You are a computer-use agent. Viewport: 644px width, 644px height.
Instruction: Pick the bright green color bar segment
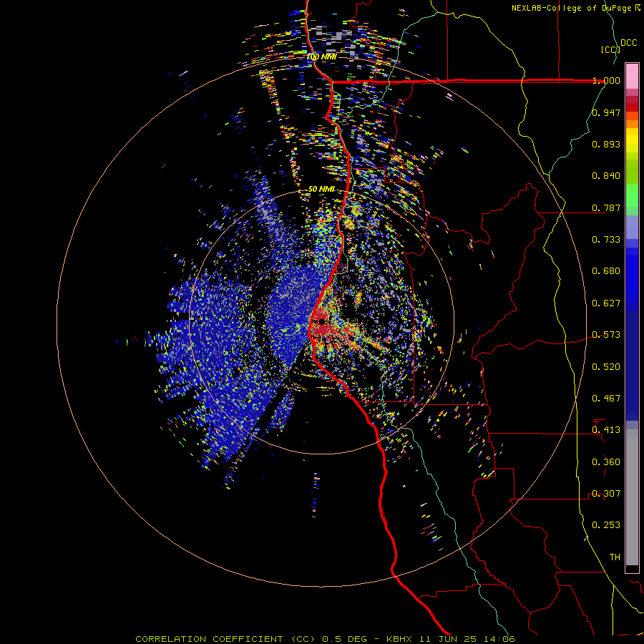(632, 195)
